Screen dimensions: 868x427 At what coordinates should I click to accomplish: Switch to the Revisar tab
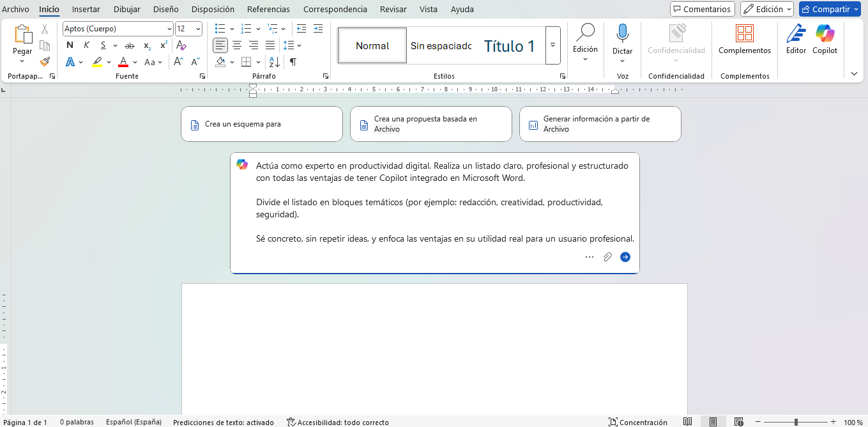[393, 9]
